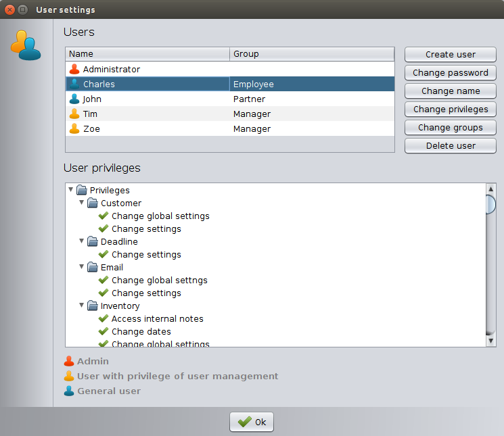Viewport: 504px width, 436px height.
Task: Click the Deadline folder icon
Action: (93, 241)
